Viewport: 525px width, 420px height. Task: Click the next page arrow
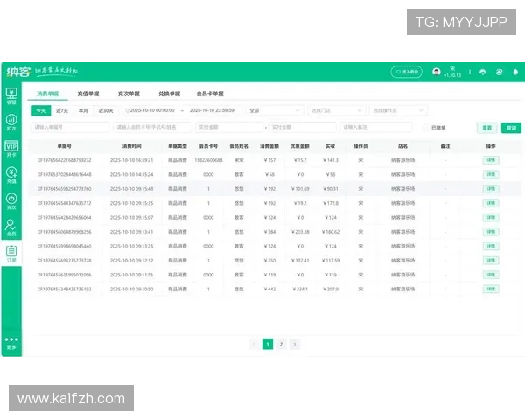pyautogui.click(x=295, y=344)
